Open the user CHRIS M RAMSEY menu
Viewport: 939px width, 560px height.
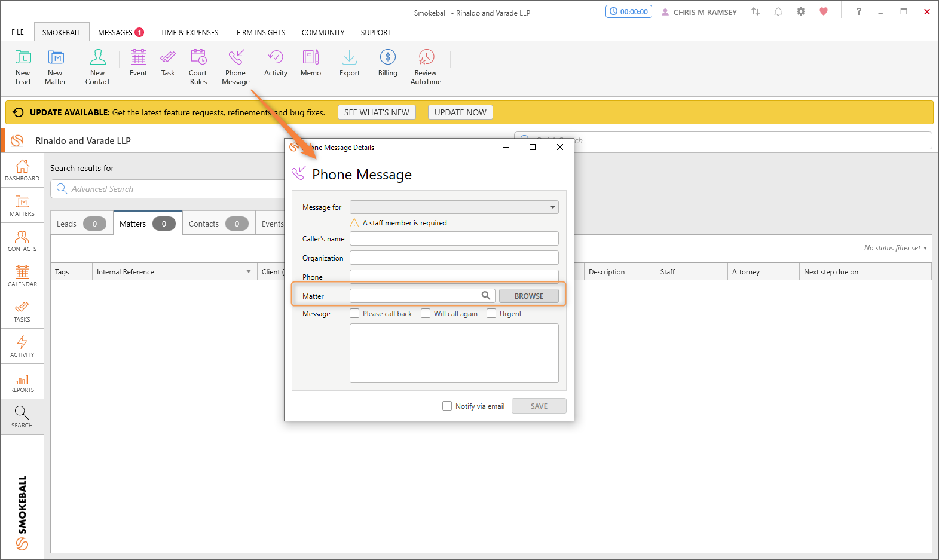click(699, 12)
